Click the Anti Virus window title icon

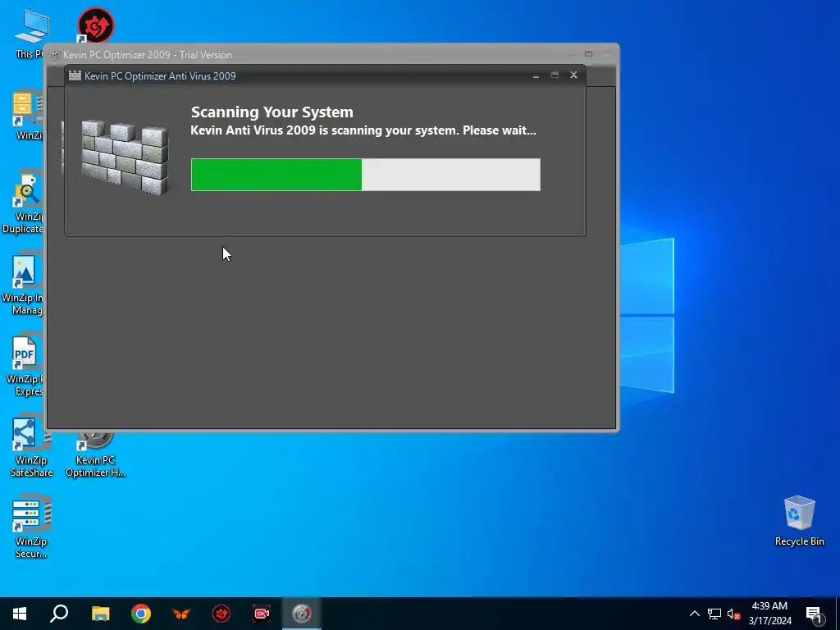click(75, 75)
